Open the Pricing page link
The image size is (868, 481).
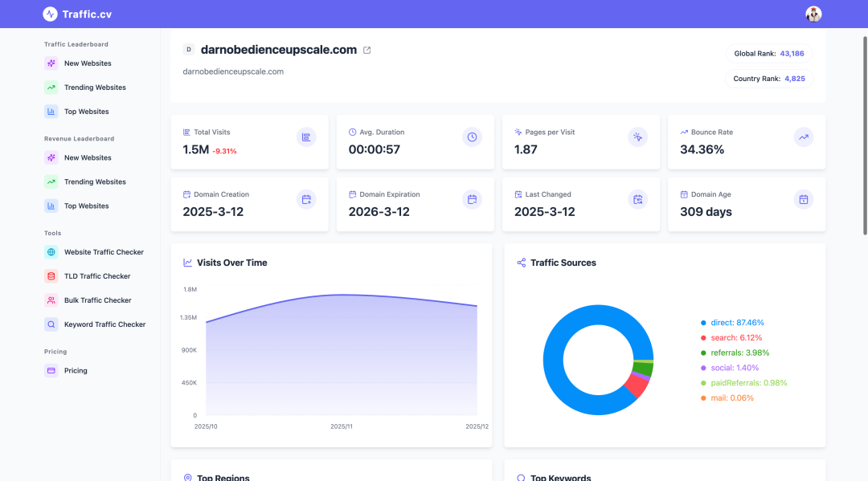click(x=76, y=370)
